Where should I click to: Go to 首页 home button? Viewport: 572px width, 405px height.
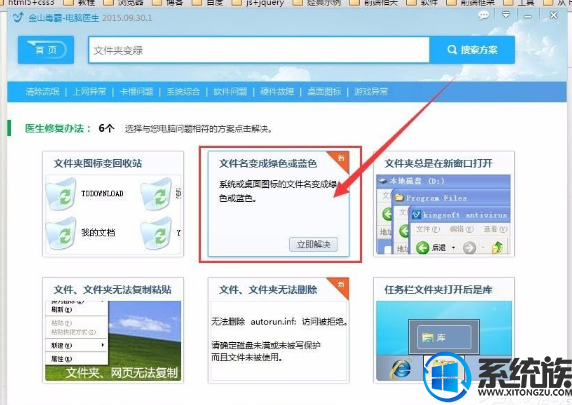click(x=46, y=50)
